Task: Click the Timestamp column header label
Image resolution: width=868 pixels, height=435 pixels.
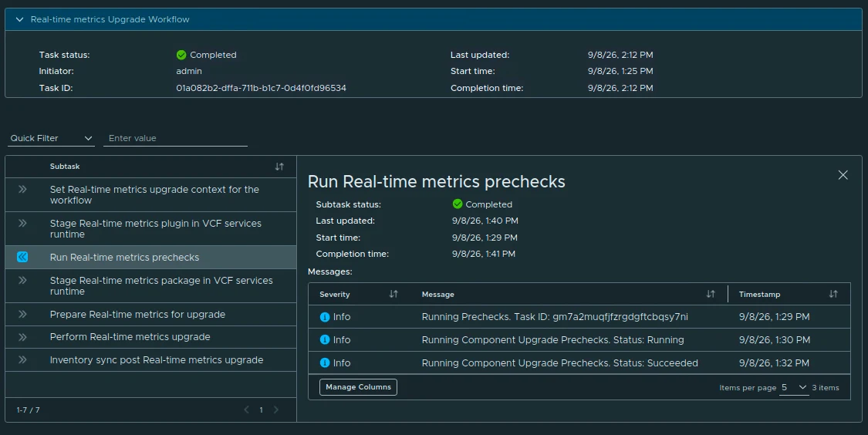Action: click(x=759, y=295)
